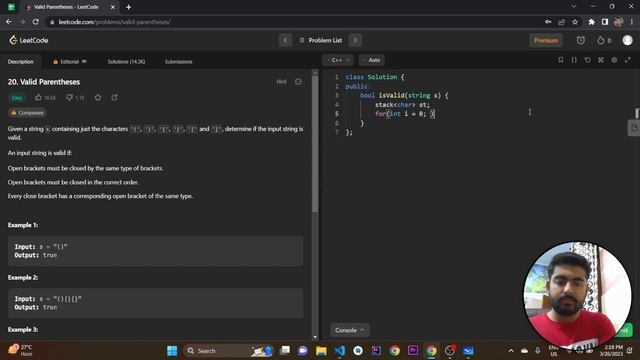Reset code to default icon
The width and height of the screenshot is (640, 360).
(x=587, y=60)
